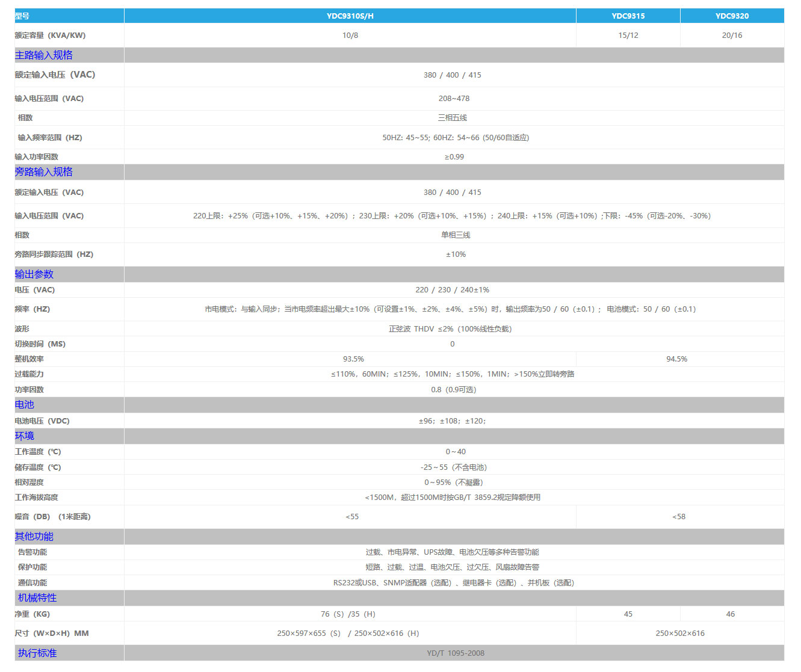Screen dimensions: 801x672
Task: Click the YDC9320 model header cell
Action: point(732,16)
